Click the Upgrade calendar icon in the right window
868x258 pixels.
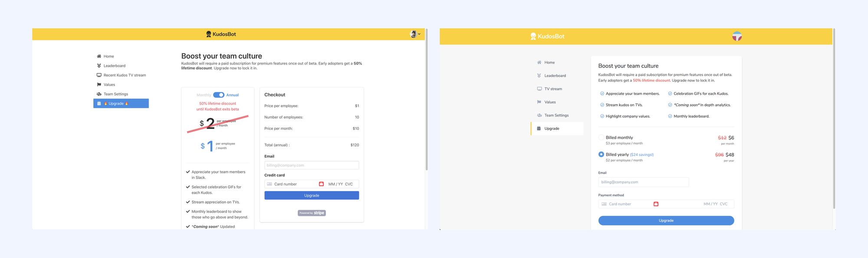point(539,129)
